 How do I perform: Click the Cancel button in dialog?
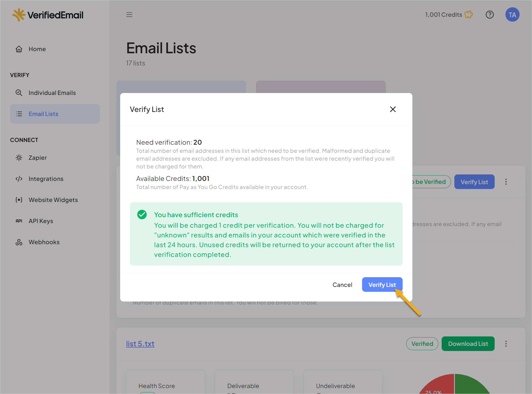[342, 284]
